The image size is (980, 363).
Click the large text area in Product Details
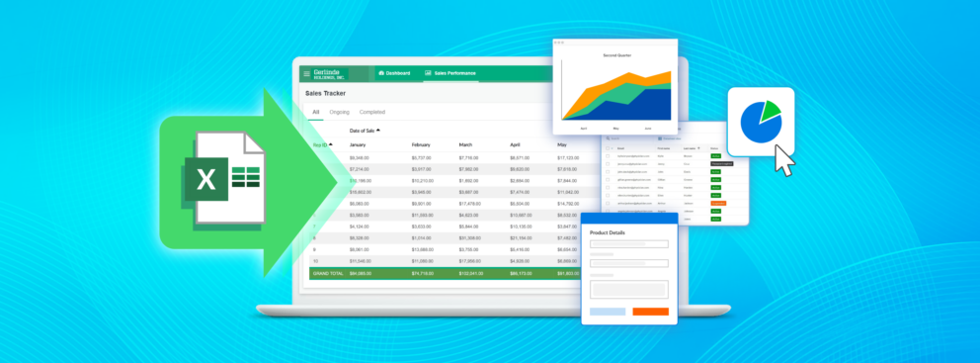coord(629,289)
